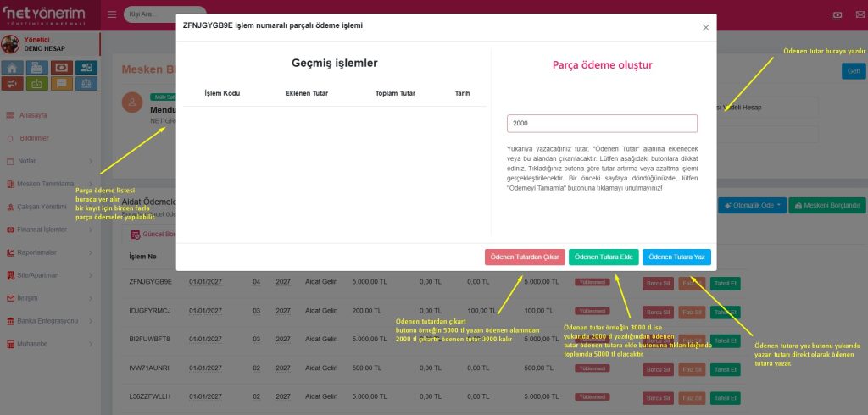Click the payment amount field showing 2000

pos(602,124)
